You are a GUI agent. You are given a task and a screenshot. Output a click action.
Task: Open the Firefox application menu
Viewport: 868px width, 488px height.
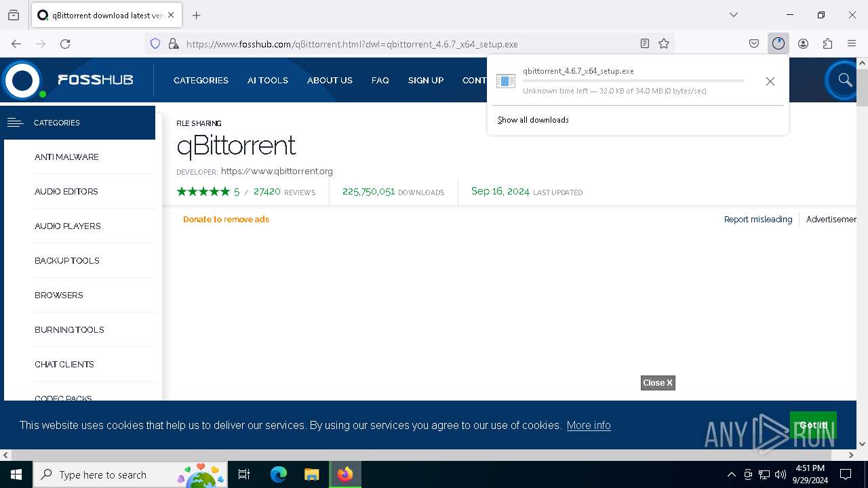coord(852,43)
